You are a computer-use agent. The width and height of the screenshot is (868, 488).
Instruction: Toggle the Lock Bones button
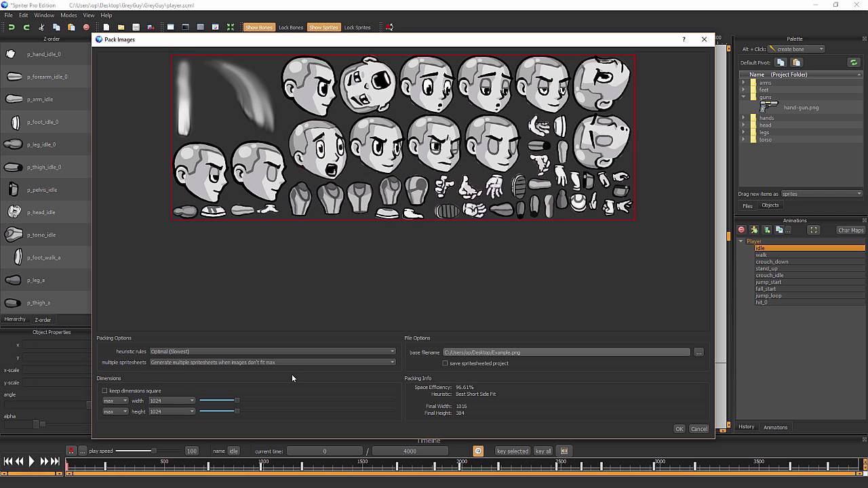tap(291, 27)
